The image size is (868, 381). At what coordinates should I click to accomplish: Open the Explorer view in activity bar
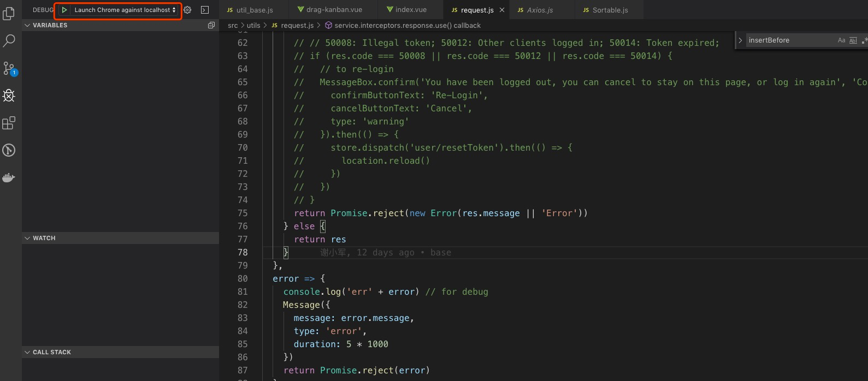coord(9,13)
